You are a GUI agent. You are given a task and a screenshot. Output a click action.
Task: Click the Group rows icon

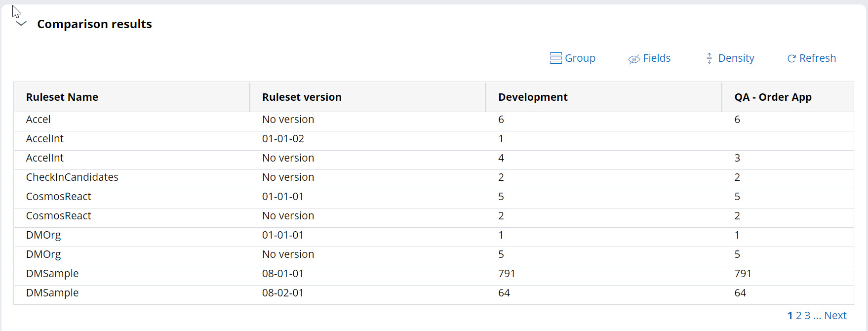(x=555, y=58)
